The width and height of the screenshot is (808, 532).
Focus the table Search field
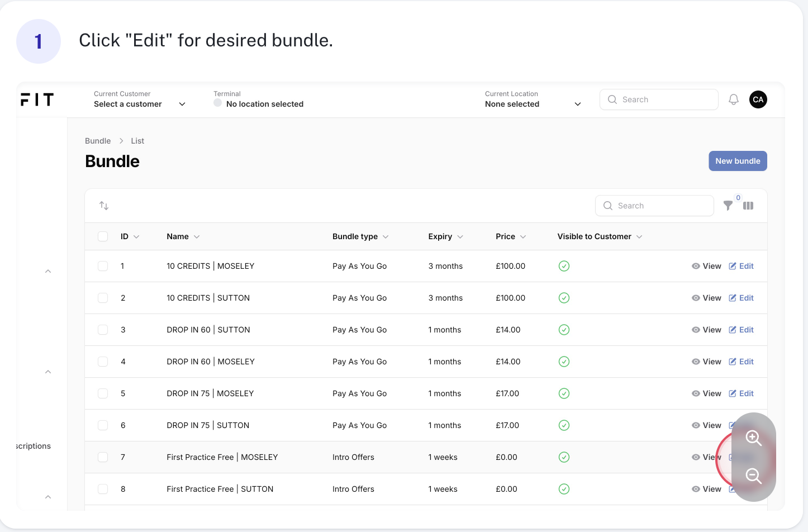(654, 206)
